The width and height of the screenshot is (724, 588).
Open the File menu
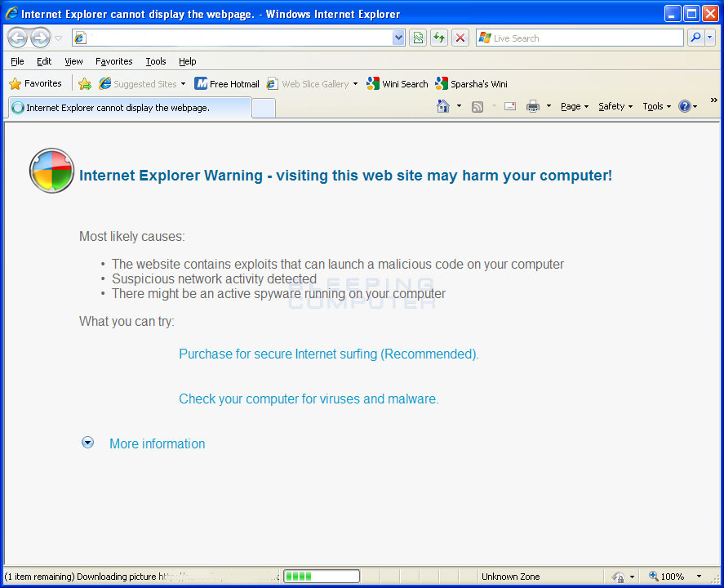[17, 61]
